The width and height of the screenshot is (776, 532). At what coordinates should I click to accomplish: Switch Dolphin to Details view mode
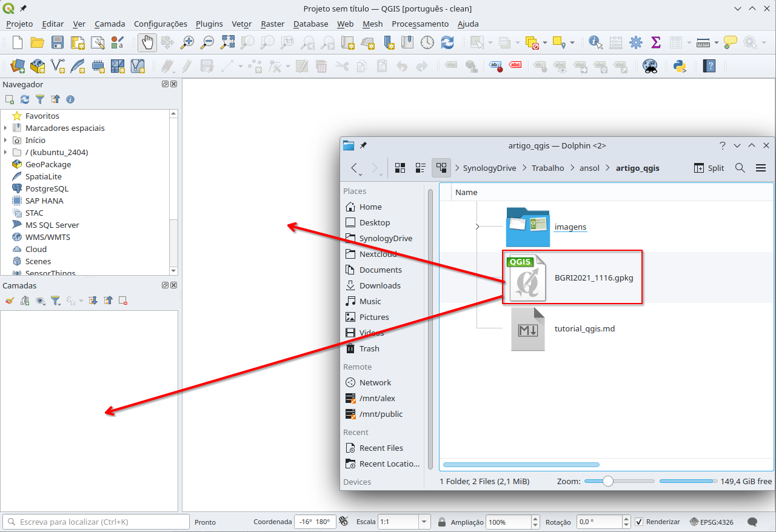(x=441, y=168)
